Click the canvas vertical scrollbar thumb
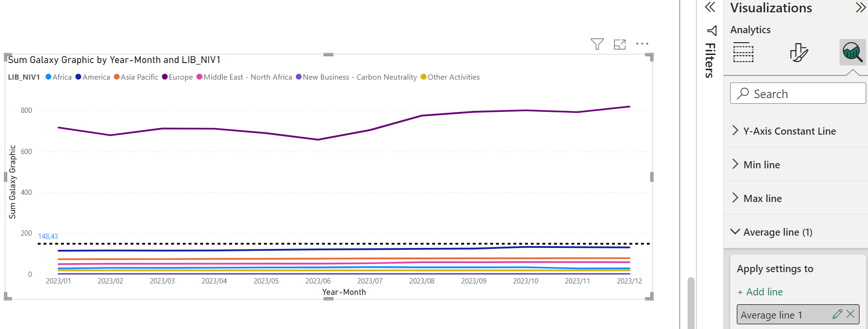Image resolution: width=868 pixels, height=329 pixels. click(691, 303)
